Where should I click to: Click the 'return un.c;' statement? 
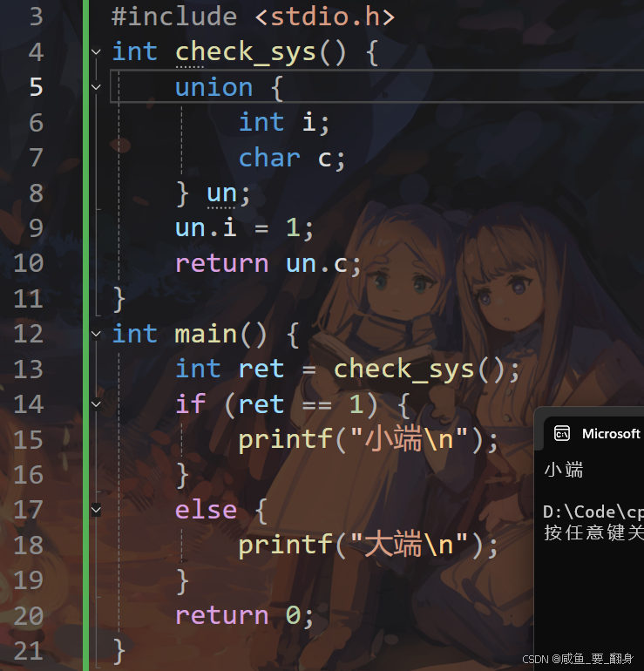point(268,263)
